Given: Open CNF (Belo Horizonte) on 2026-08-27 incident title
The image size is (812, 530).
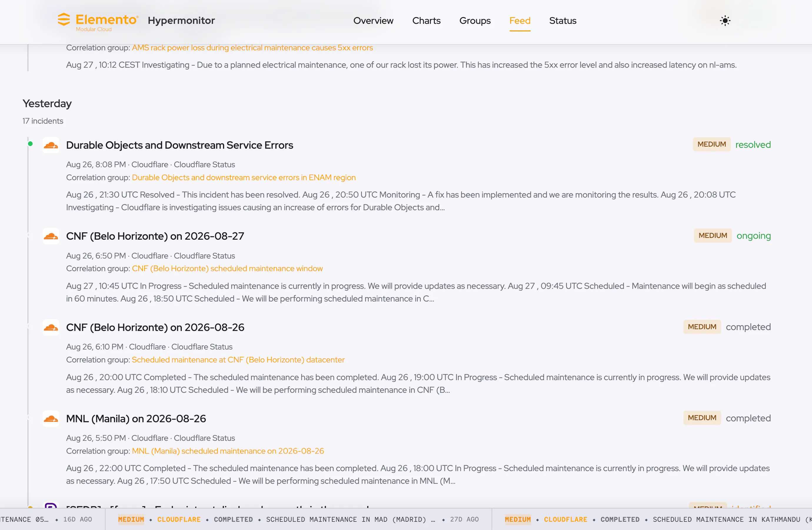Looking at the screenshot, I should pyautogui.click(x=155, y=236).
